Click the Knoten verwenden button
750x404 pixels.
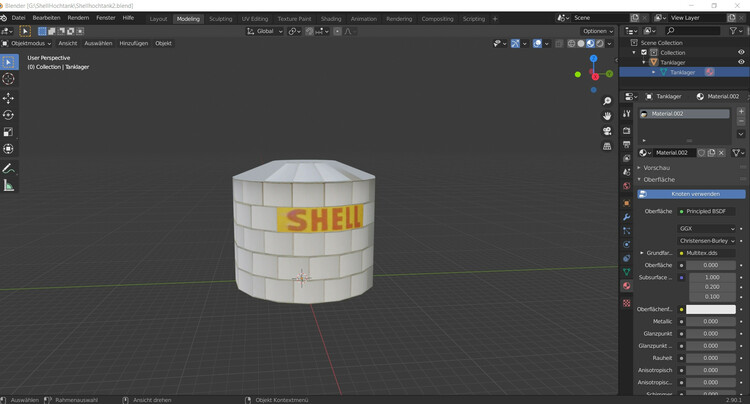(691, 194)
